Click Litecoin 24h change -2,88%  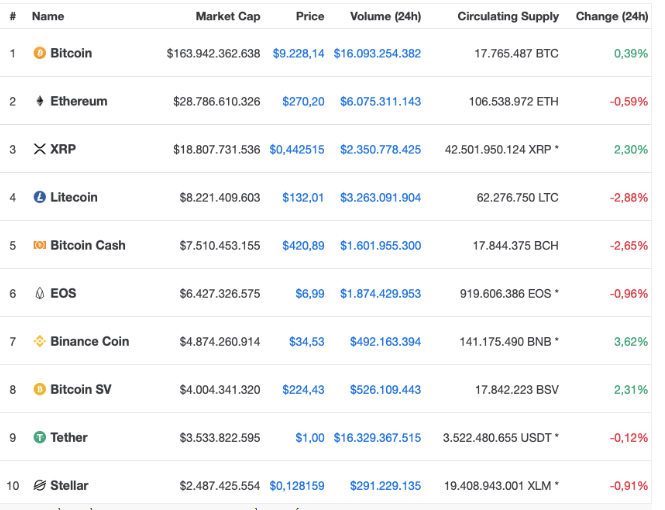pyautogui.click(x=629, y=198)
